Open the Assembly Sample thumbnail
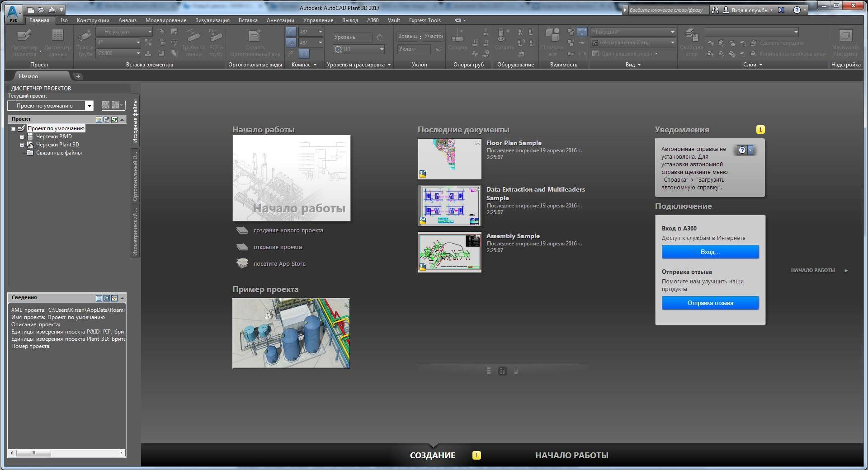This screenshot has width=868, height=470. point(450,252)
